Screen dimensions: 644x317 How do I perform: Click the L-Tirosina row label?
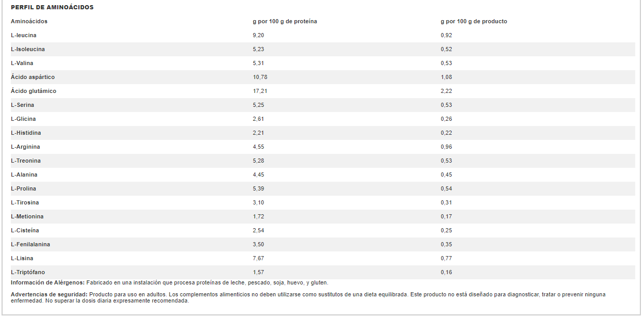(25, 202)
